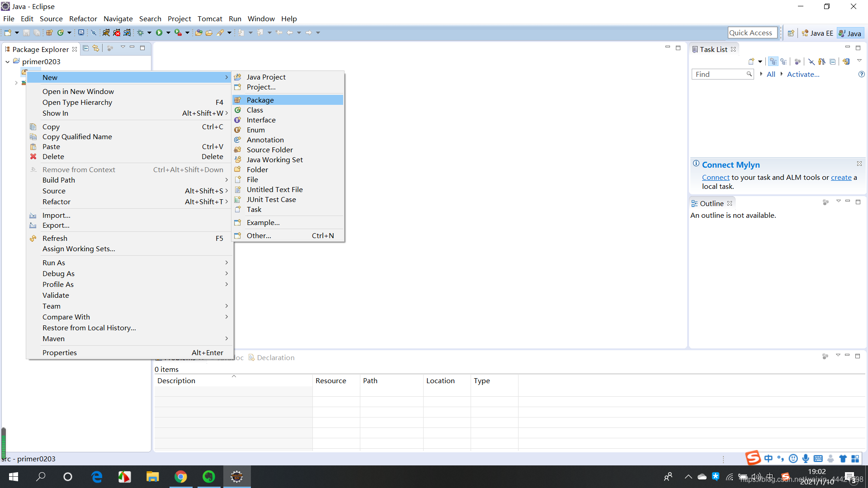Restart Tomcat using the refresh cat icon
Viewport: 868px width, 488px height.
[127, 33]
